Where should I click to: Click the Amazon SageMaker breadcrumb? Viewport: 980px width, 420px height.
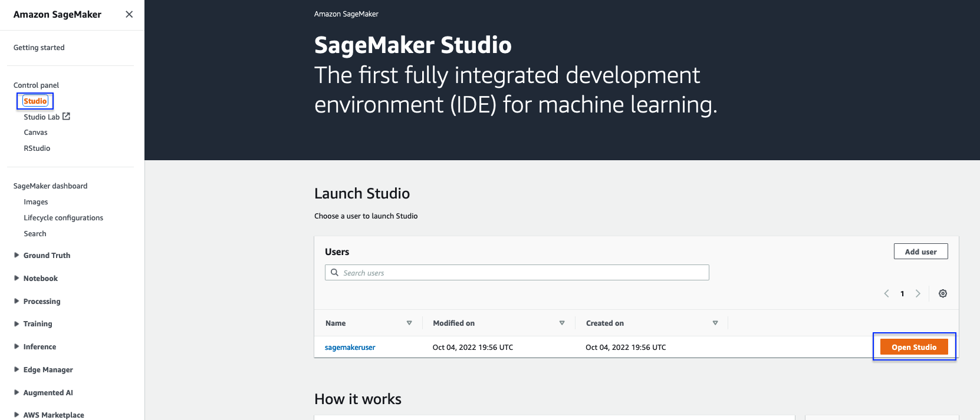[346, 14]
